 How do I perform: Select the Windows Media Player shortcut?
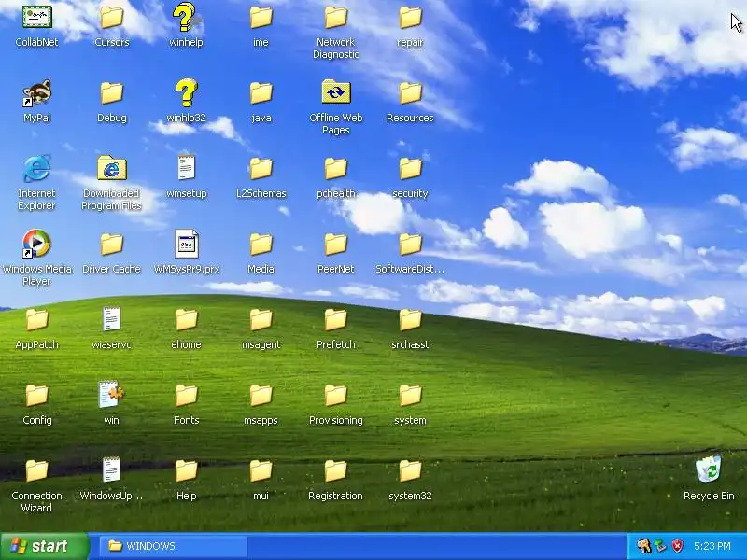(x=36, y=244)
